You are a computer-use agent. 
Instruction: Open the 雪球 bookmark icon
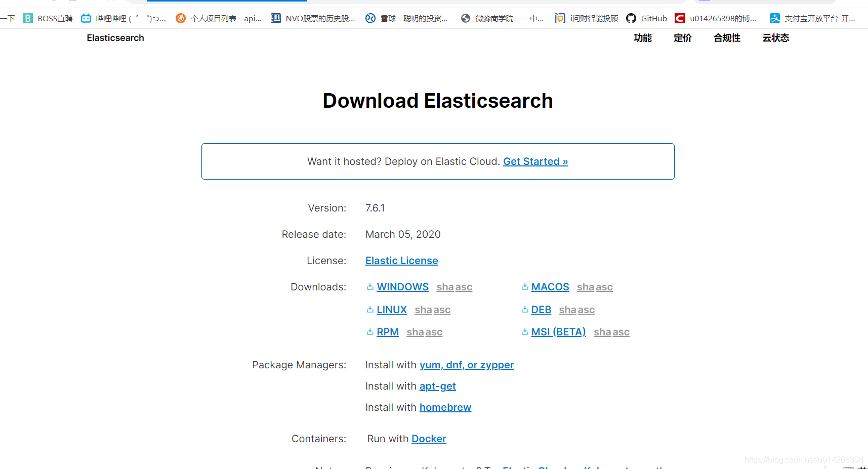coord(370,18)
